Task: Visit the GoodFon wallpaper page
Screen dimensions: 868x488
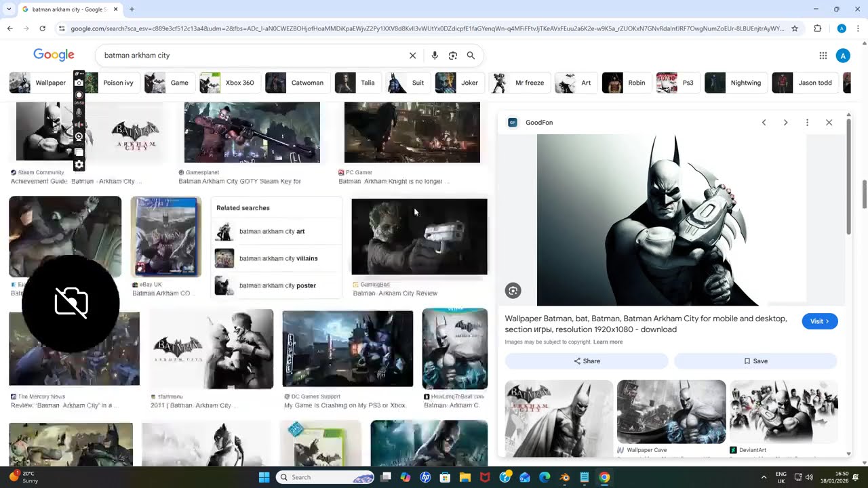Action: coord(820,321)
